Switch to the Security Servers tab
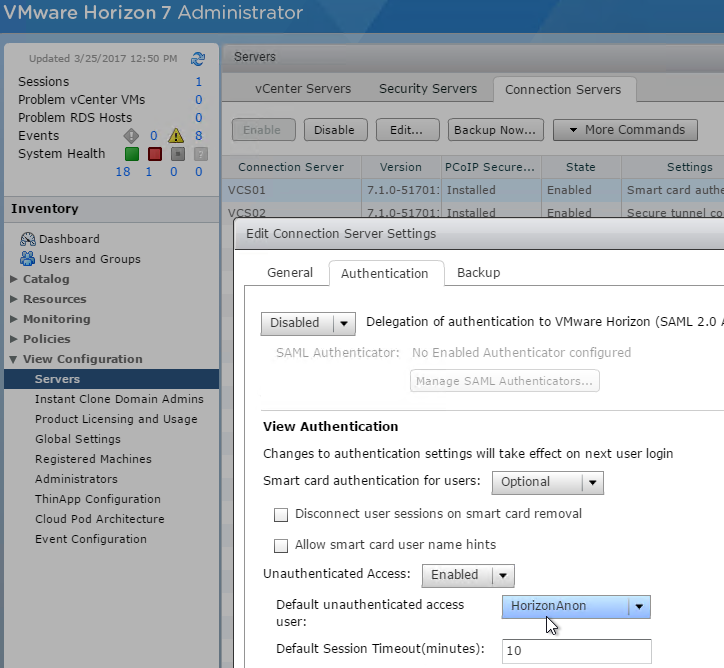Image resolution: width=724 pixels, height=668 pixels. (428, 89)
